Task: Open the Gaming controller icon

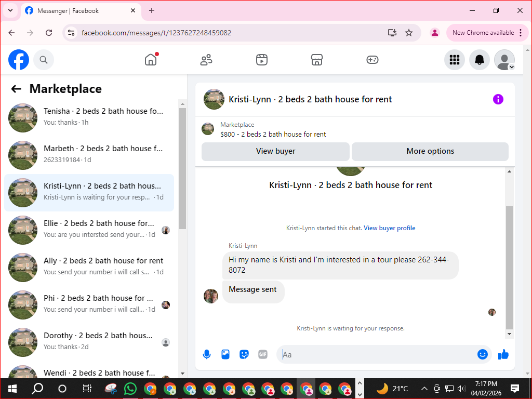Action: coord(372,60)
